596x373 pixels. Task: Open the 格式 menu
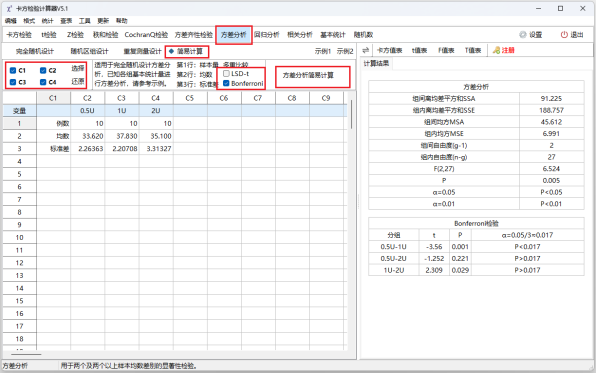(x=29, y=21)
